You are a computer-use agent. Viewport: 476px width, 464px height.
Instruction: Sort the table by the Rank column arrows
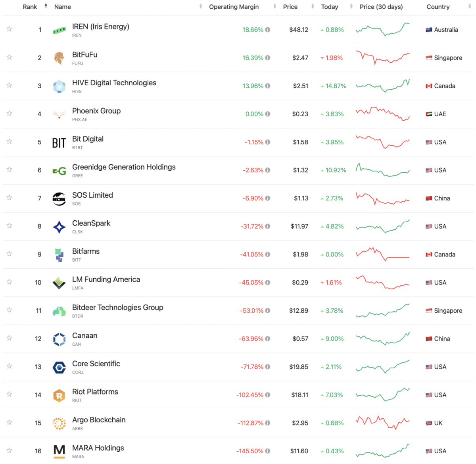click(x=45, y=6)
